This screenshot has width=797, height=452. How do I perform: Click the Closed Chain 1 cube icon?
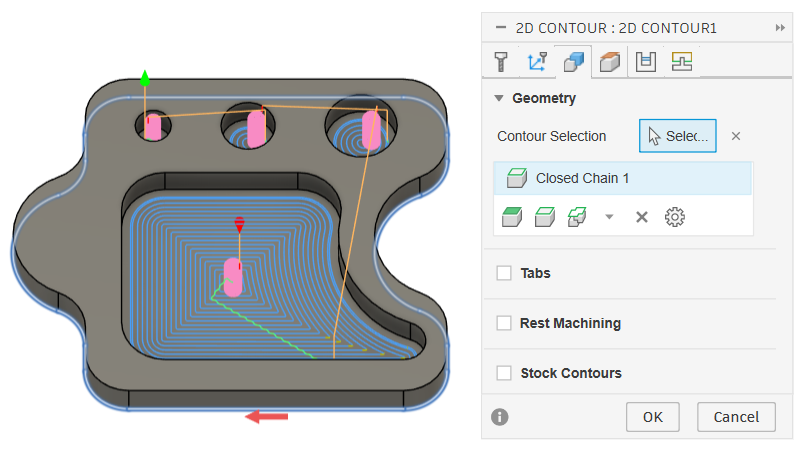tap(516, 178)
